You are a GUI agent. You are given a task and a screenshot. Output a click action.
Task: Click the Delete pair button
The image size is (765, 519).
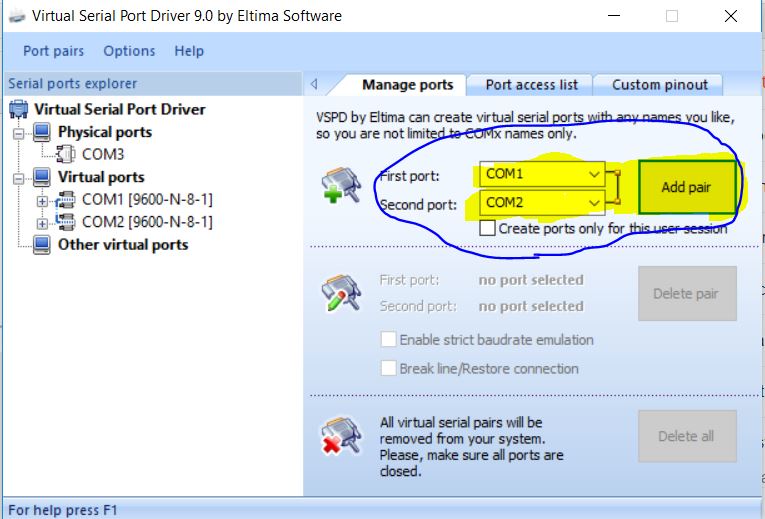[x=687, y=294]
